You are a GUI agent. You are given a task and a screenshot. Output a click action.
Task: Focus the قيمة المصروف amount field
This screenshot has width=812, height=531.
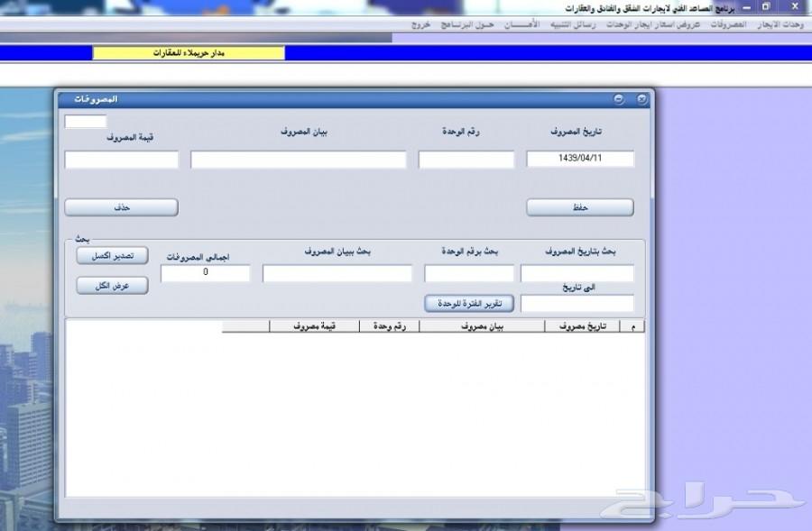coord(122,160)
